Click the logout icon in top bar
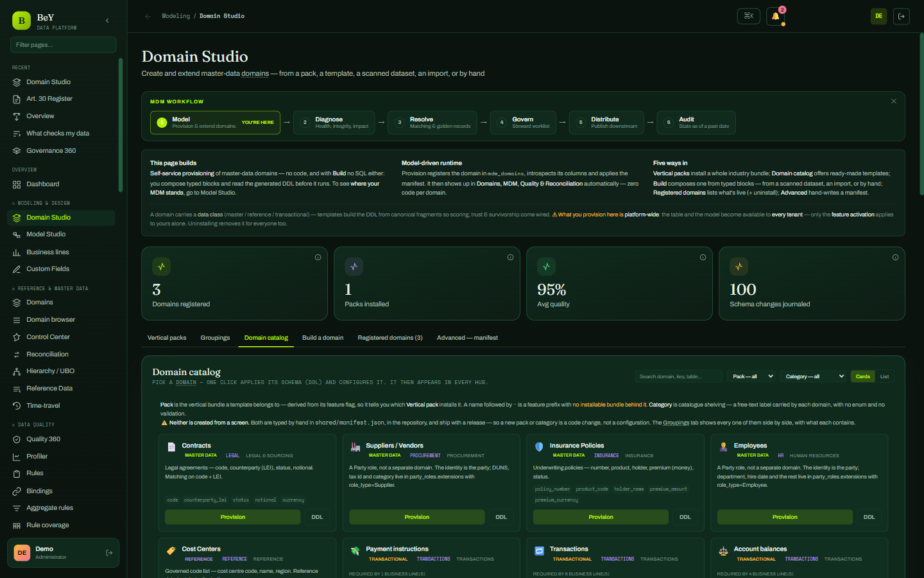Viewport: 924px width, 578px height. [x=902, y=16]
